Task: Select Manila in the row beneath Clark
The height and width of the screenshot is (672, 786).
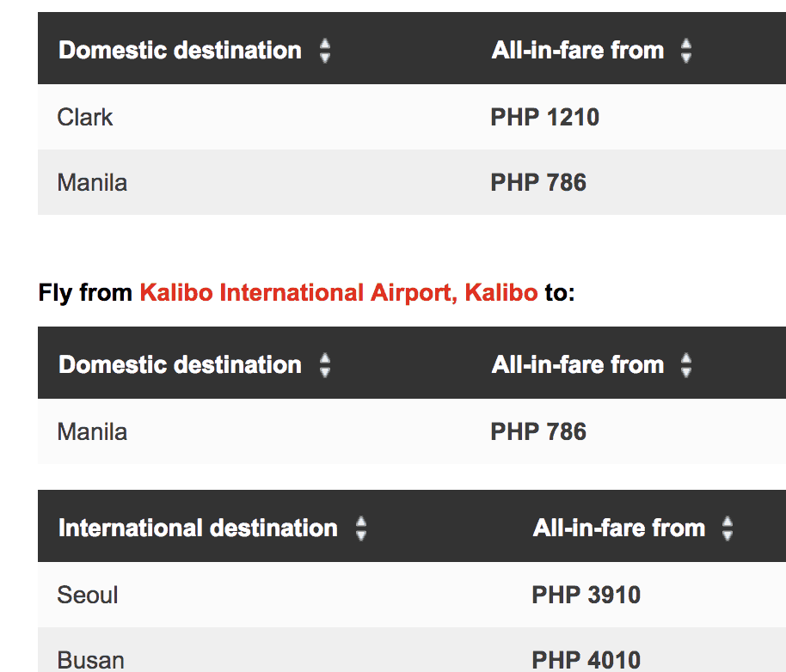Action: [92, 182]
